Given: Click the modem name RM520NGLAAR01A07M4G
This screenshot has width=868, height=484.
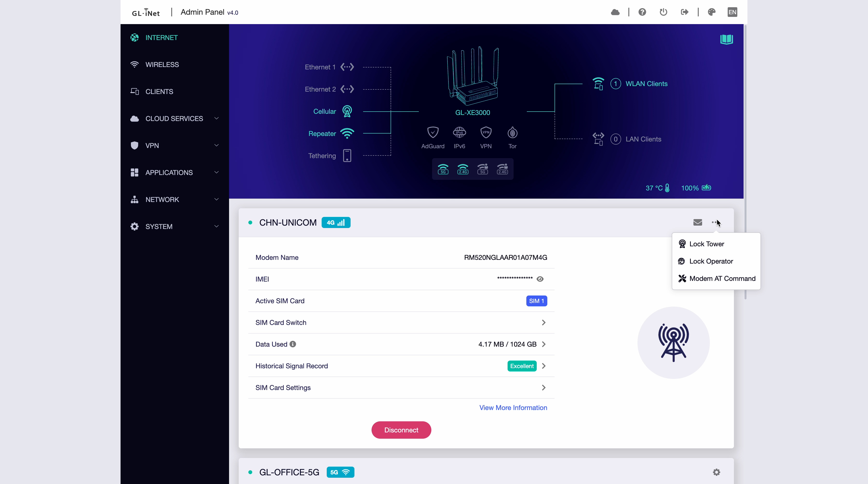Looking at the screenshot, I should [x=505, y=257].
